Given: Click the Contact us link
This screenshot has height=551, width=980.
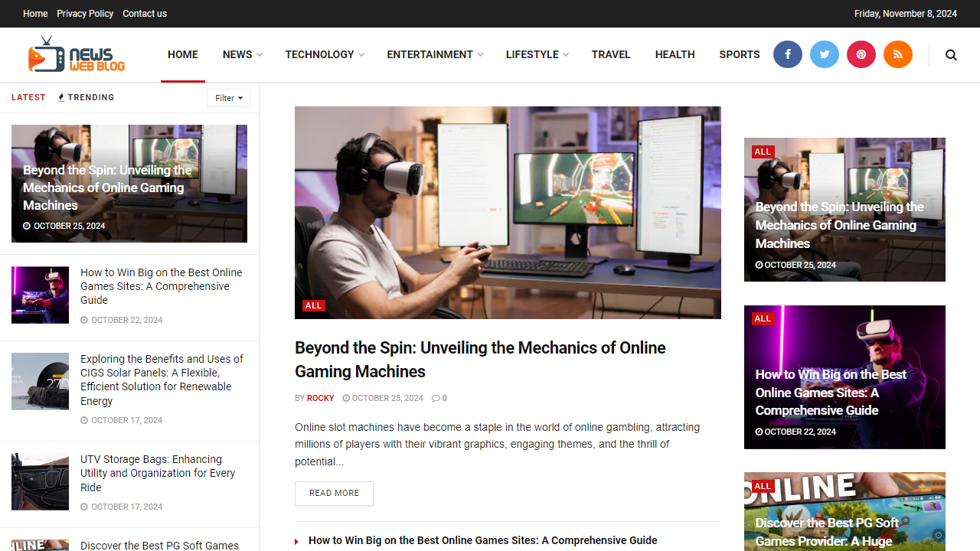Looking at the screenshot, I should pyautogui.click(x=144, y=13).
